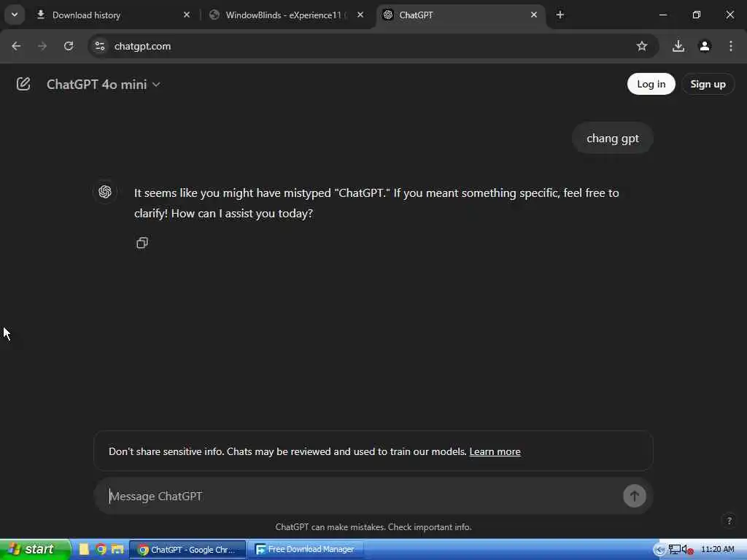
Task: Click the Sign up button
Action: [x=708, y=84]
